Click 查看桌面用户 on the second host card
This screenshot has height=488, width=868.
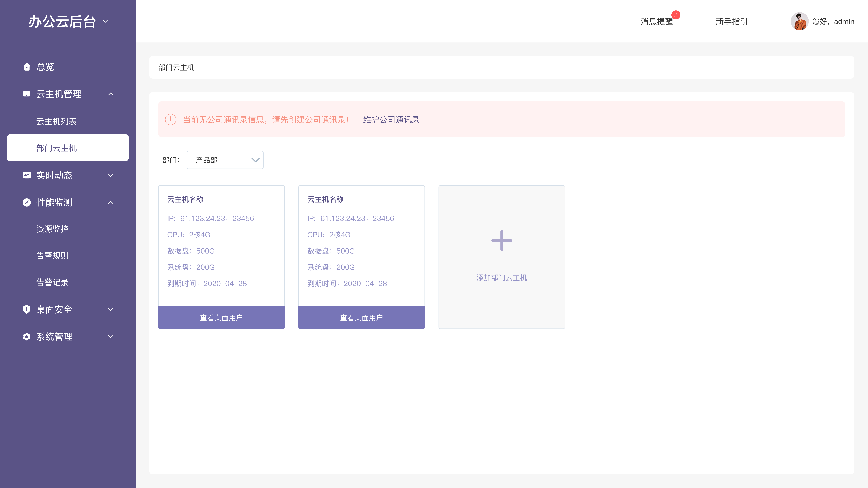(362, 318)
